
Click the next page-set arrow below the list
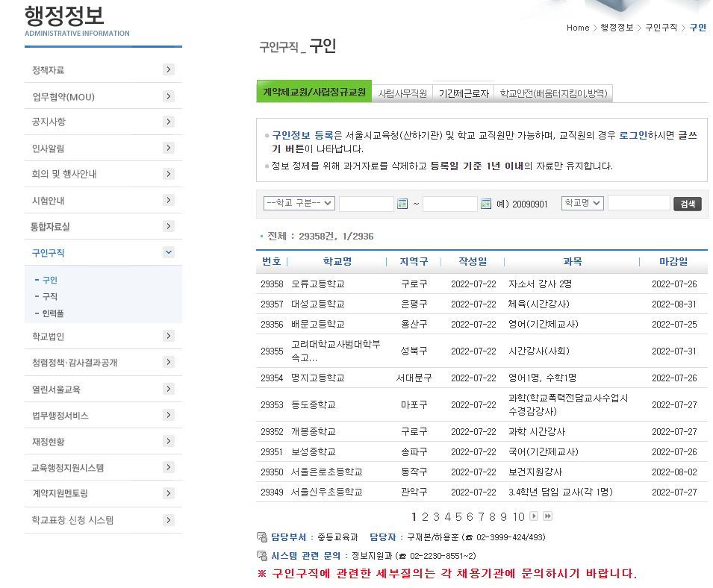point(533,516)
